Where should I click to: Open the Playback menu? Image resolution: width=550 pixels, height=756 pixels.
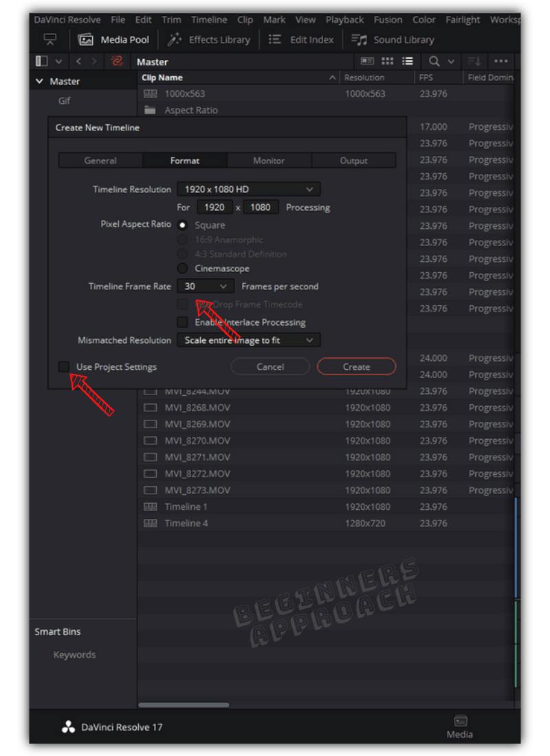click(344, 20)
